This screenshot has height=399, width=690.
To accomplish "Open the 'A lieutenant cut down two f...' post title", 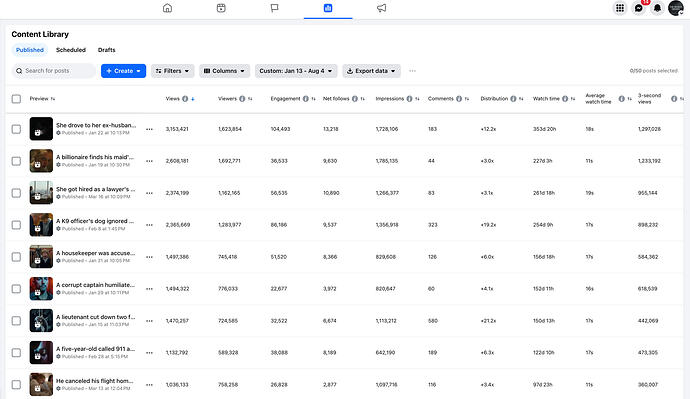I will coord(95,317).
